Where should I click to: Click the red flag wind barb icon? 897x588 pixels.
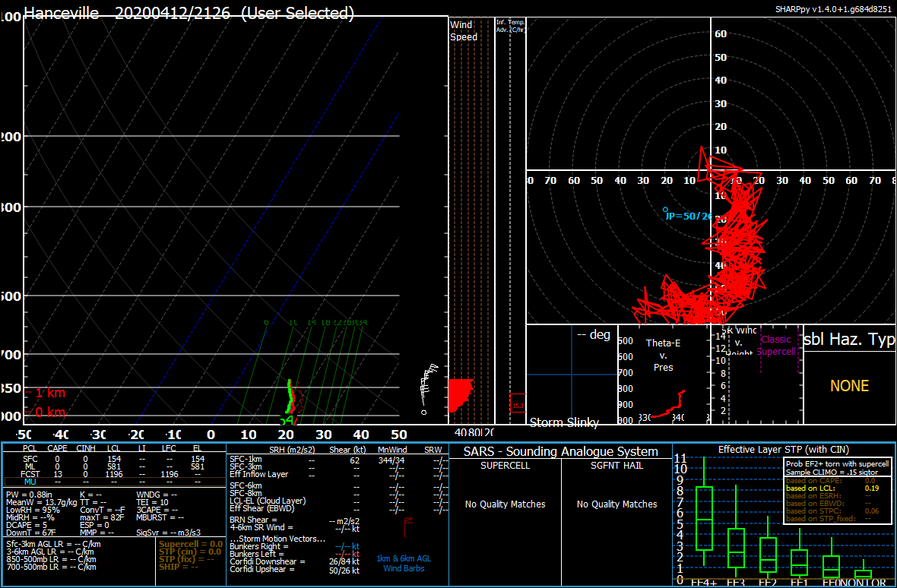(408, 527)
